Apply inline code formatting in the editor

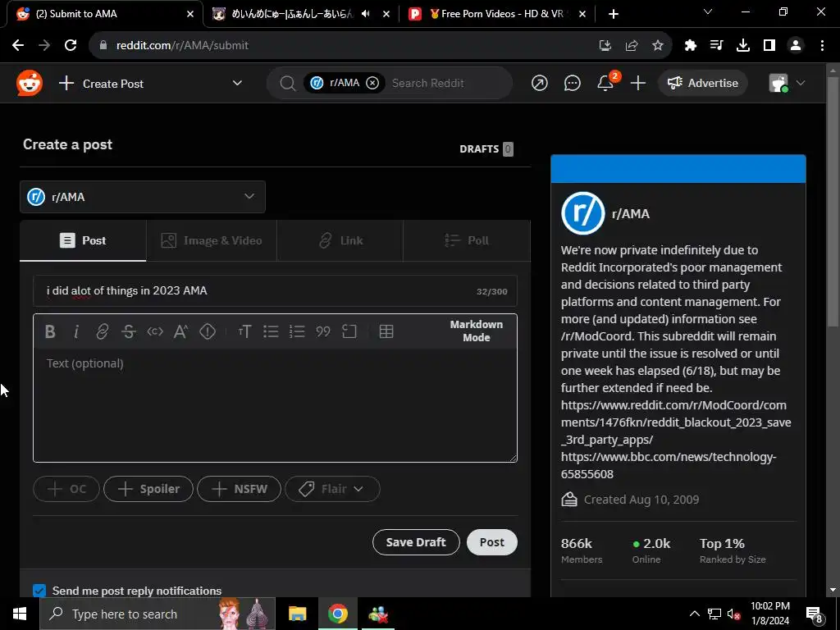tap(155, 331)
